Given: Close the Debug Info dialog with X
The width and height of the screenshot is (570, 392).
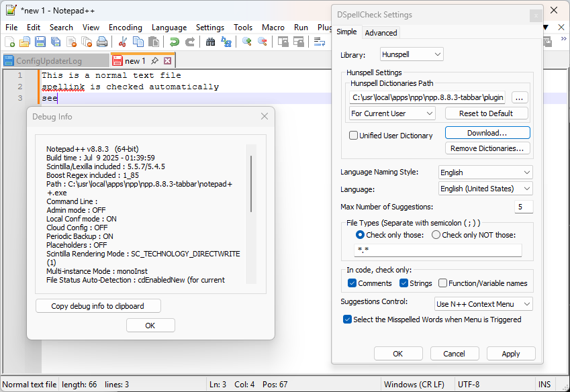Looking at the screenshot, I should (x=265, y=116).
